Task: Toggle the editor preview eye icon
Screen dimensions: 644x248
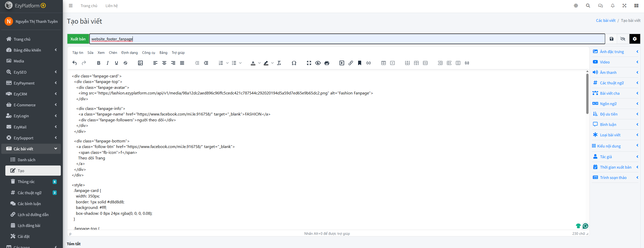Action: 318,63
